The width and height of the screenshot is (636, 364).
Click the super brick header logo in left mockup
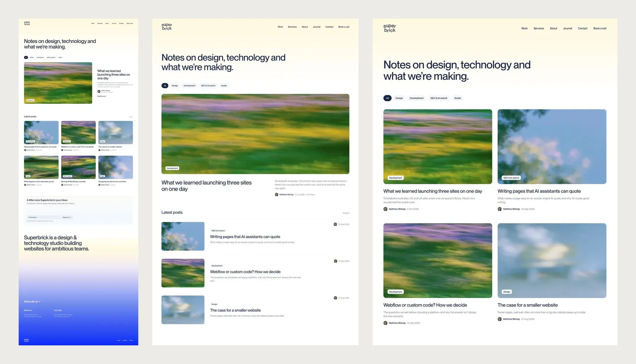[x=27, y=23]
